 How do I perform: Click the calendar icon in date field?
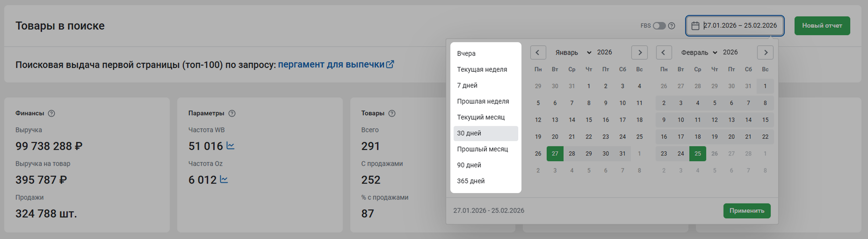[x=695, y=26]
